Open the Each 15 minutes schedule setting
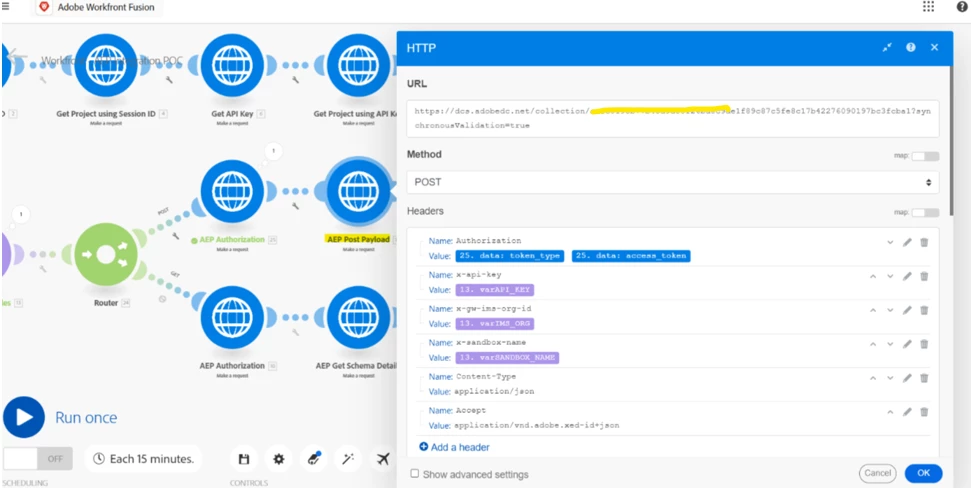 pos(143,459)
